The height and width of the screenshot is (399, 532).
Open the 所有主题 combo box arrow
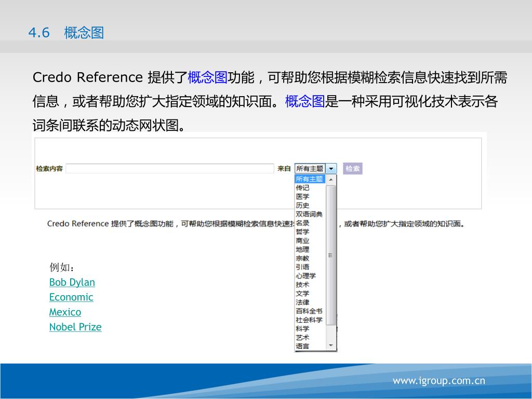(x=331, y=169)
